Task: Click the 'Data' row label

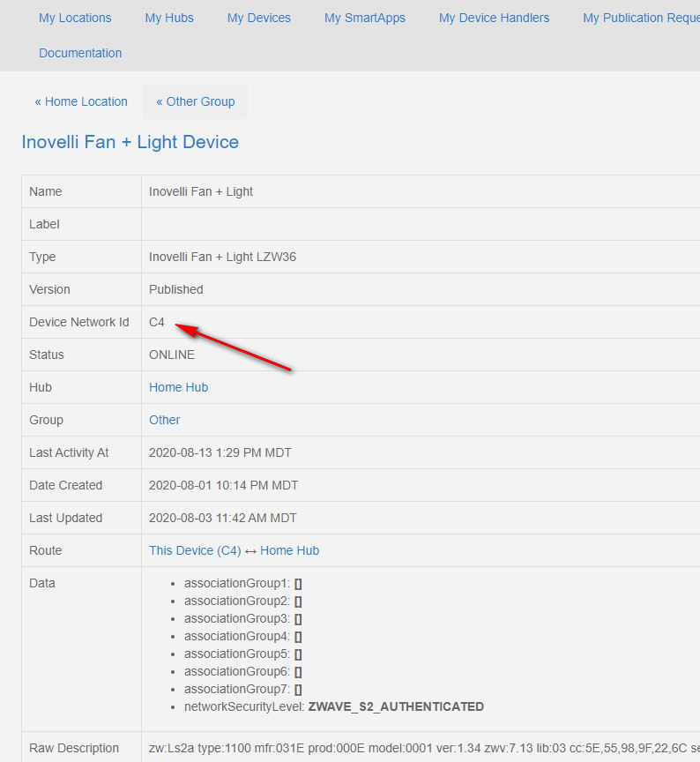Action: (x=41, y=583)
